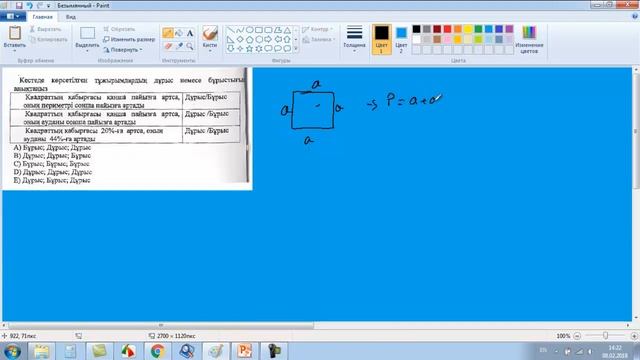Open Изменение цветов (Edit colors) dialog

[x=529, y=40]
